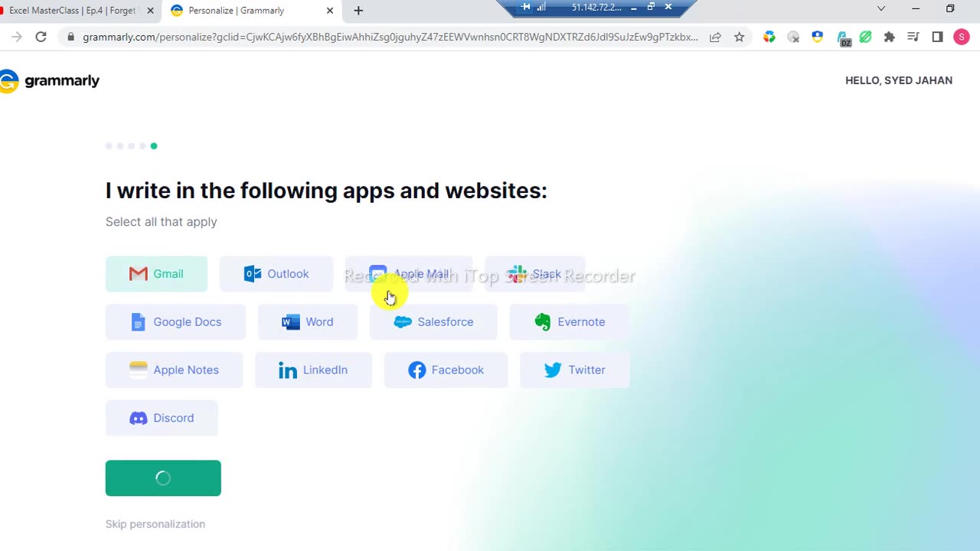Select the Google Docs app chip
The height and width of the screenshot is (551, 980).
coord(176,322)
